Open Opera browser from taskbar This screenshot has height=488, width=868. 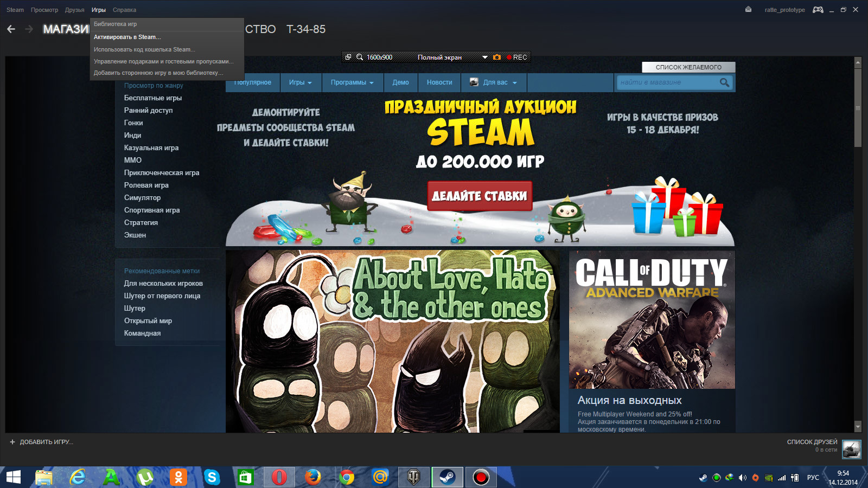point(279,477)
